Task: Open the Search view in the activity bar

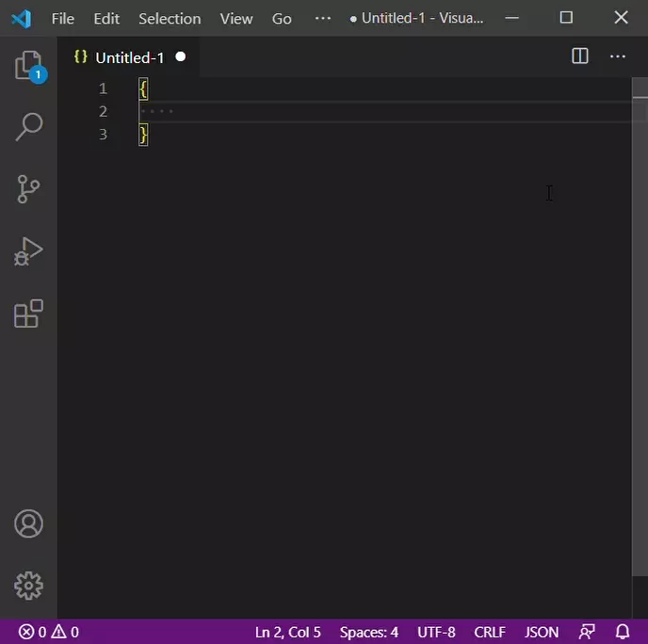Action: (x=28, y=127)
